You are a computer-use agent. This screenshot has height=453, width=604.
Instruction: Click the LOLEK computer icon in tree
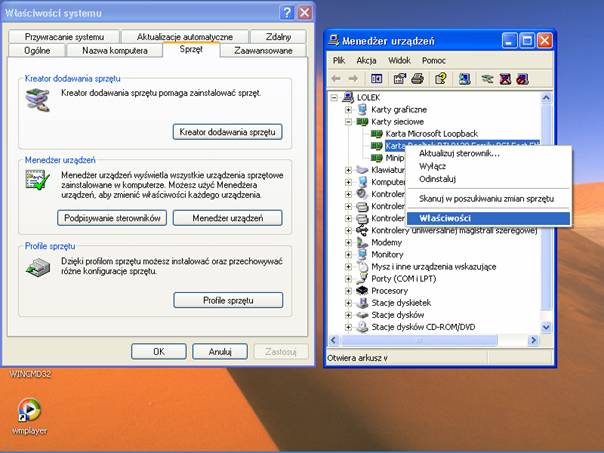348,97
